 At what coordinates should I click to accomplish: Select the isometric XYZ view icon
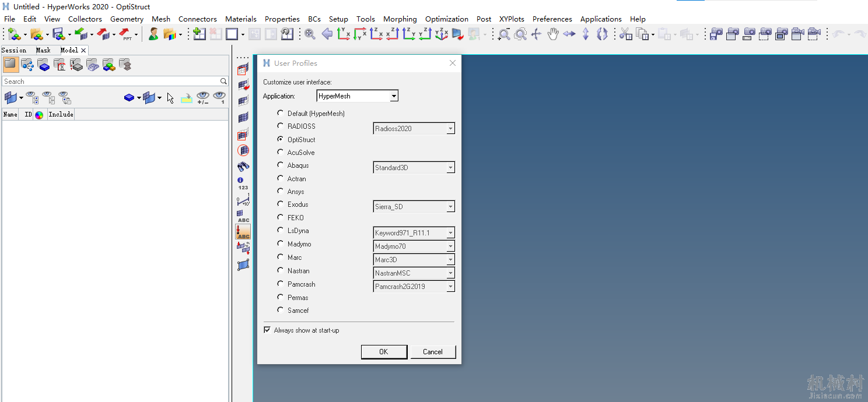pyautogui.click(x=442, y=34)
